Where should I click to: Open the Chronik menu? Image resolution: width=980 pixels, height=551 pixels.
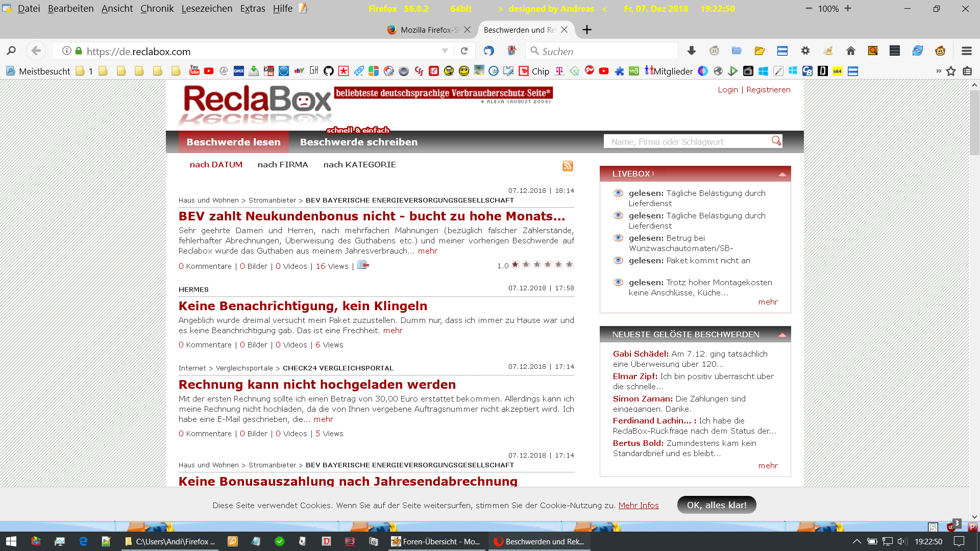157,9
